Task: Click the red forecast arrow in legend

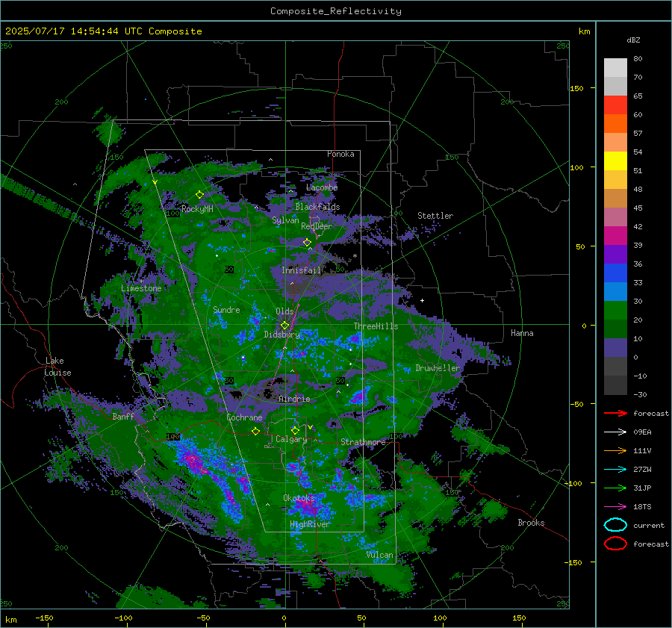Action: point(615,413)
